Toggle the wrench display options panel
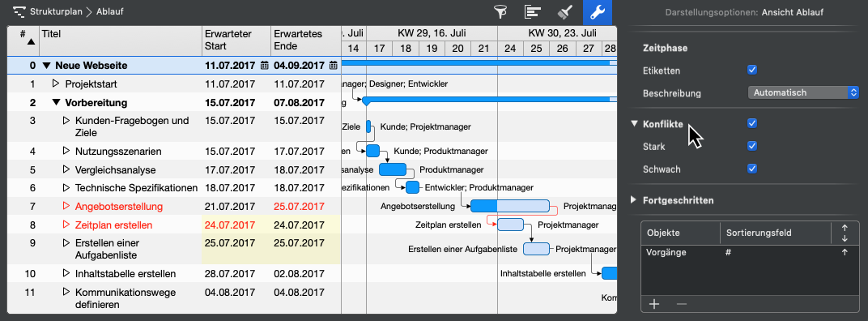The width and height of the screenshot is (868, 321). pos(598,11)
